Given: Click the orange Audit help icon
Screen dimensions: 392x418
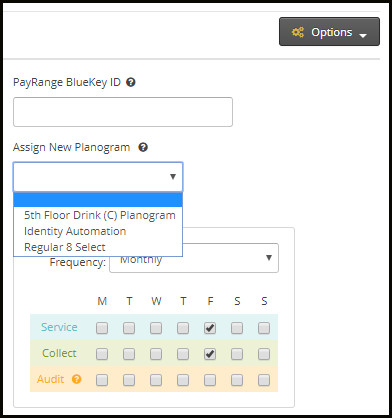Looking at the screenshot, I should [x=77, y=379].
